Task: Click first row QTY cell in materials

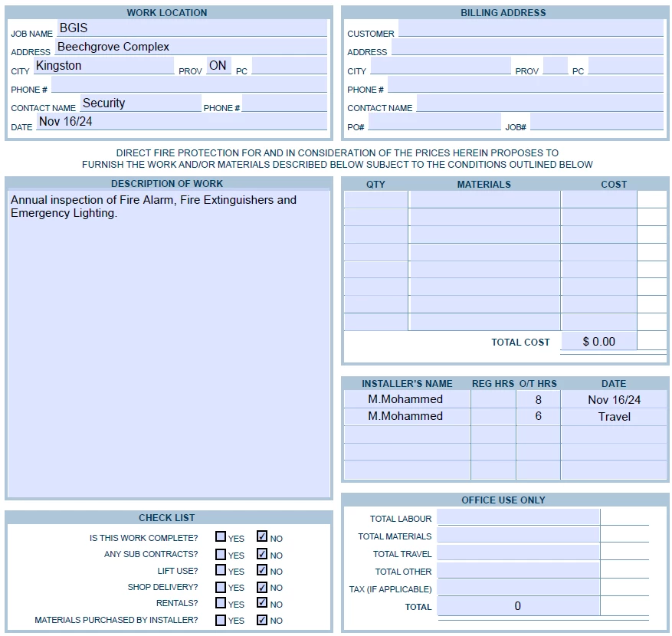Action: point(376,200)
